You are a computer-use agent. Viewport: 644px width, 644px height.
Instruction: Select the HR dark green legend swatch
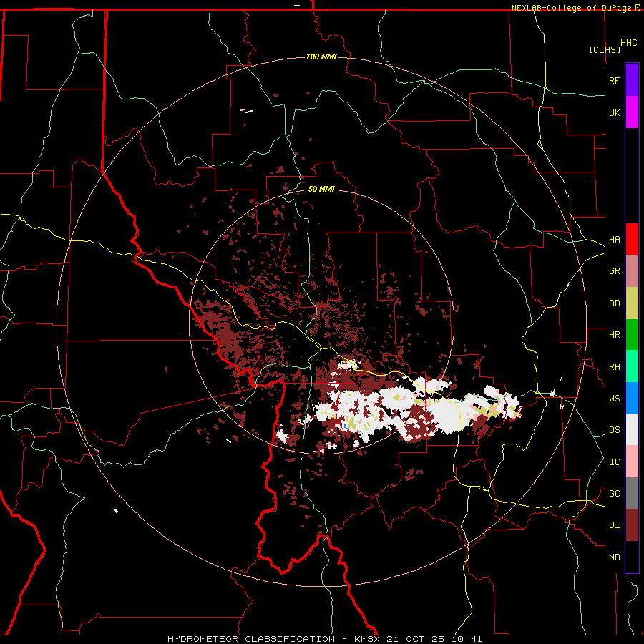[x=632, y=335]
